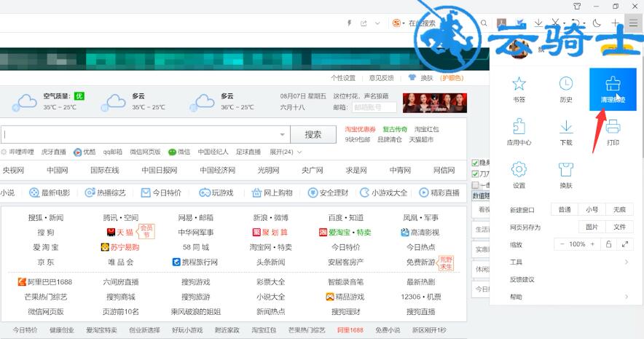Open the 历史 history clock icon
The width and height of the screenshot is (644, 339).
566,84
